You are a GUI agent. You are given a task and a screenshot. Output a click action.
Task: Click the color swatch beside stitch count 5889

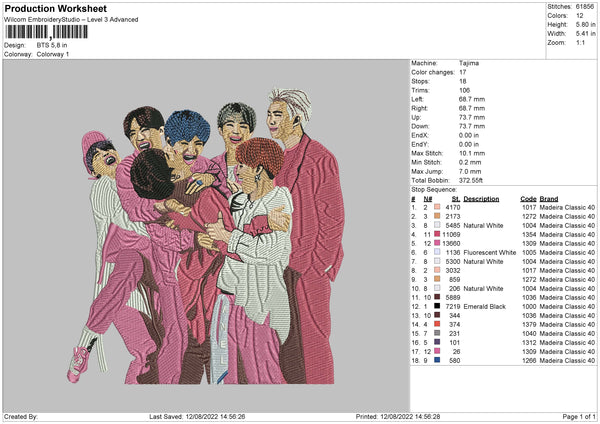(x=437, y=297)
